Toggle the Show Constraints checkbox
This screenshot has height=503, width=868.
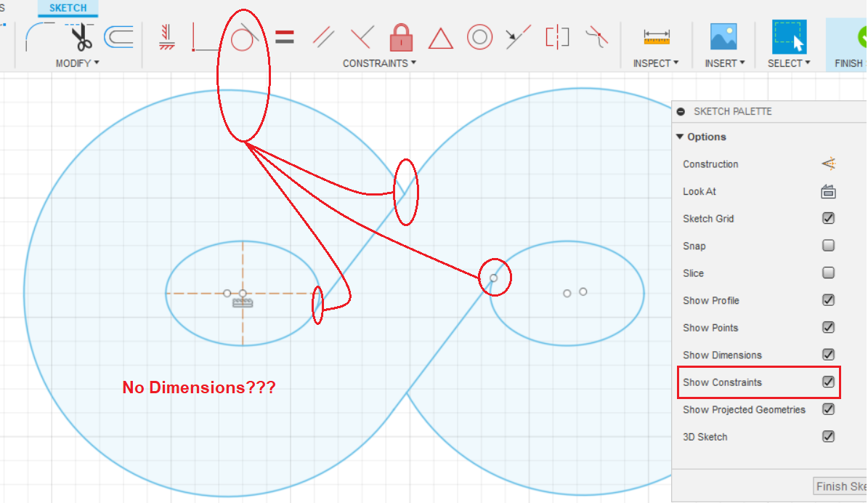point(828,382)
